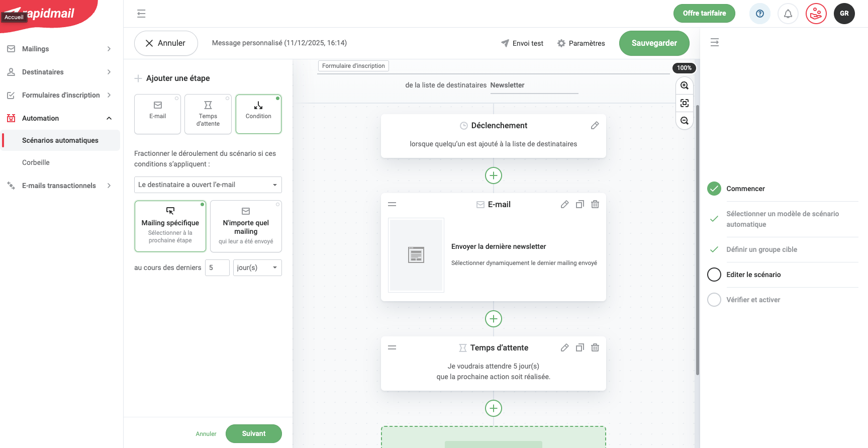This screenshot has height=448, width=868.
Task: Collapse the left sidebar menu icon
Action: (141, 14)
